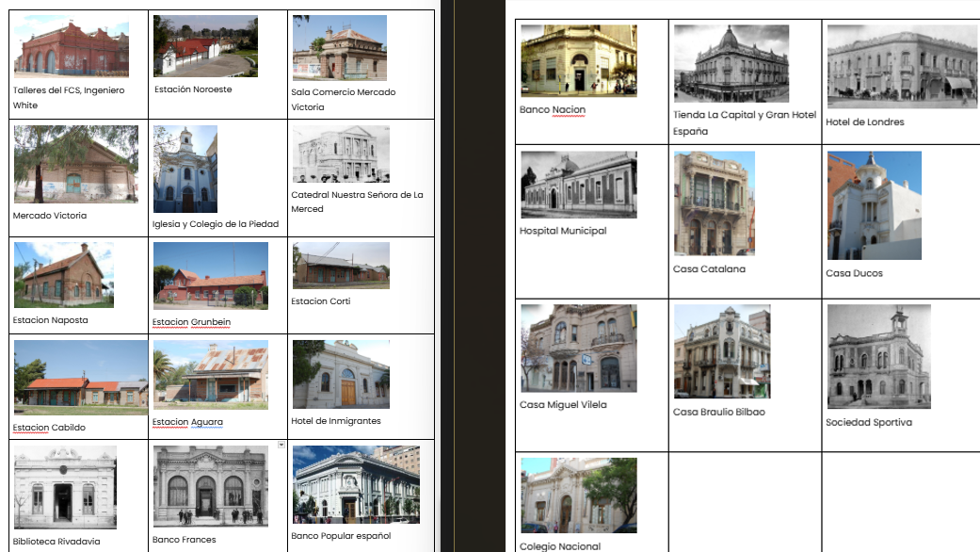This screenshot has height=552, width=980.
Task: Select the Hotel de Londres photo
Action: tap(903, 67)
